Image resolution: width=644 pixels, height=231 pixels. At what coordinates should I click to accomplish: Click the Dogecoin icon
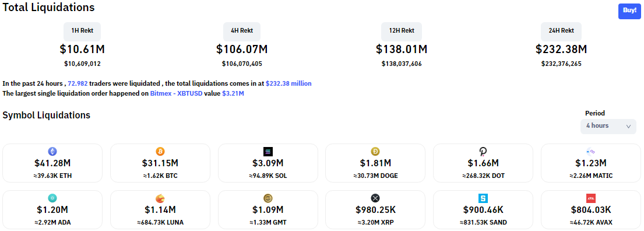(x=375, y=152)
